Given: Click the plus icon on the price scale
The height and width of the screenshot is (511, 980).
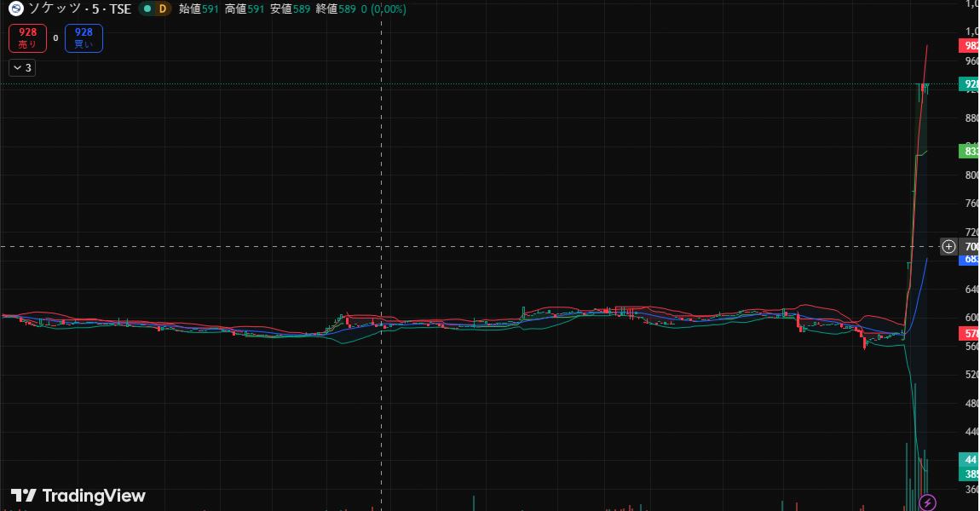Looking at the screenshot, I should 948,247.
